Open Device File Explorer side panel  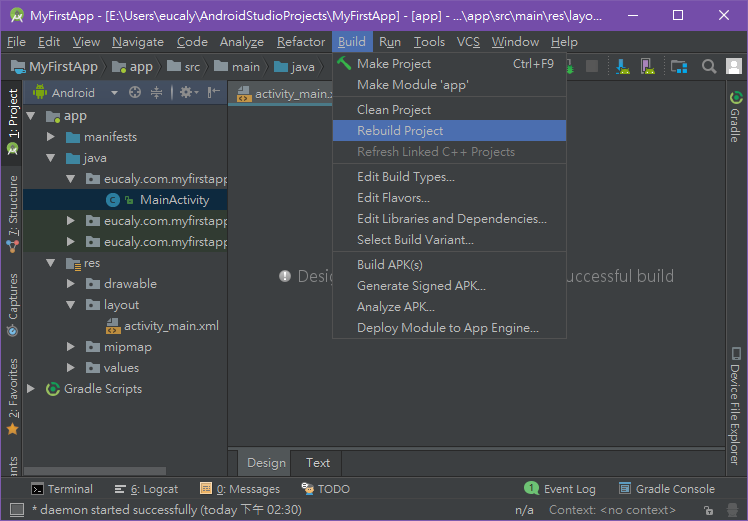pos(735,406)
